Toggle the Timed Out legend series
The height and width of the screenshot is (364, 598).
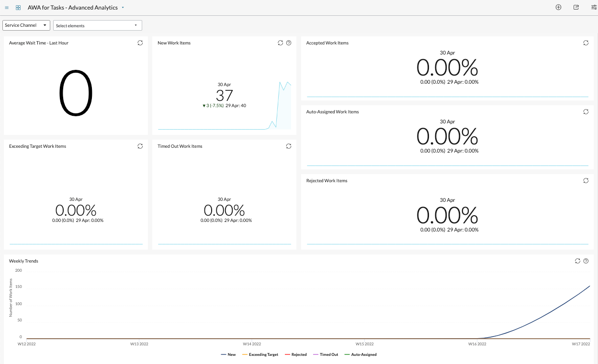tap(326, 354)
